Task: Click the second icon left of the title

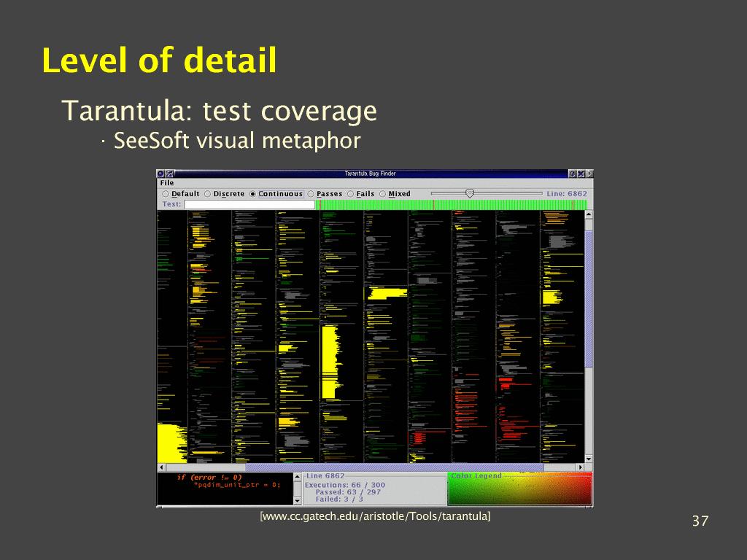Action: pos(170,174)
